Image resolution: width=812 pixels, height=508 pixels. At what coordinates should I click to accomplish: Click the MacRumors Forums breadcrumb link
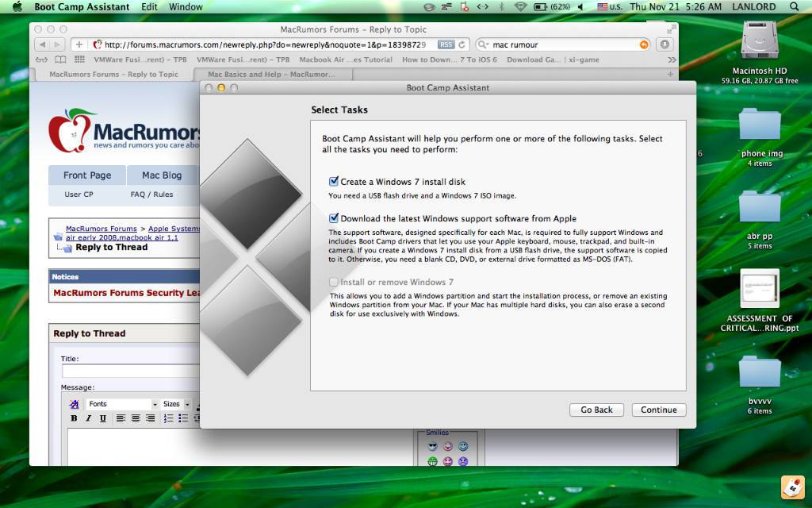click(101, 229)
